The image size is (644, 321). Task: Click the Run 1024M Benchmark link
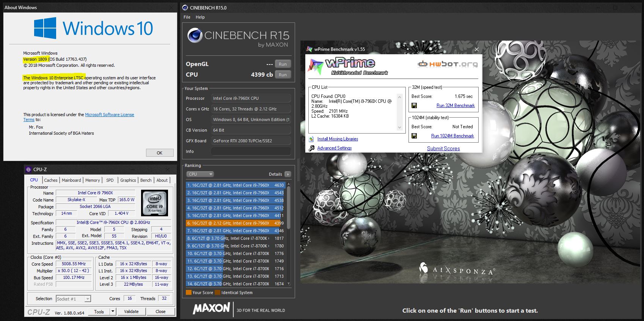pos(452,136)
